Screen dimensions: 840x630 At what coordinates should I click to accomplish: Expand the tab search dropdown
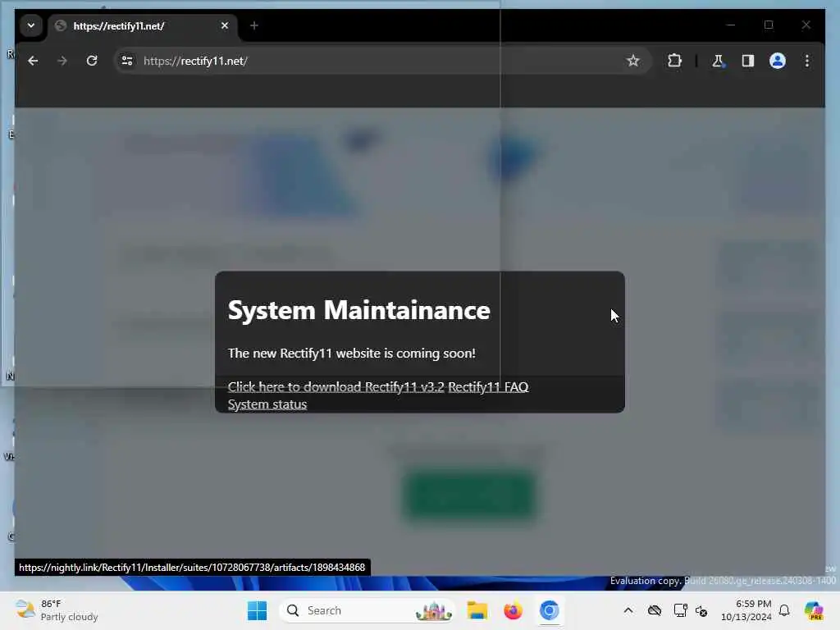[31, 25]
